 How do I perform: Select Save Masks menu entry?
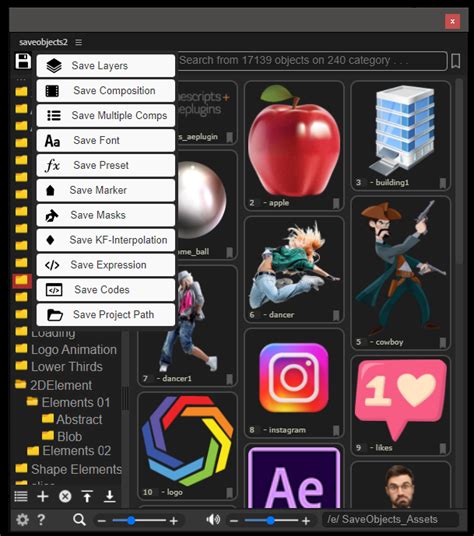click(106, 215)
